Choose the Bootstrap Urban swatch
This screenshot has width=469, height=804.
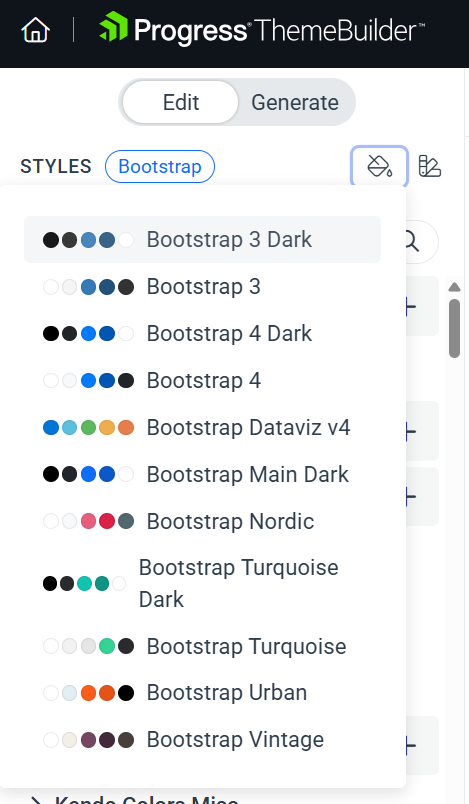[202, 693]
